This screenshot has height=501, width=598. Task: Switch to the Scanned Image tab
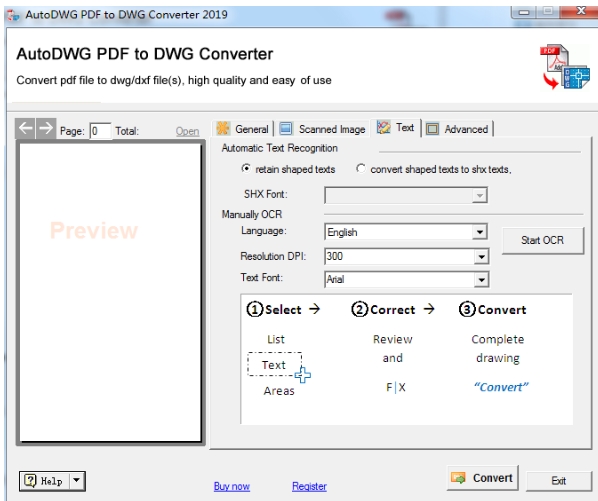pyautogui.click(x=323, y=129)
